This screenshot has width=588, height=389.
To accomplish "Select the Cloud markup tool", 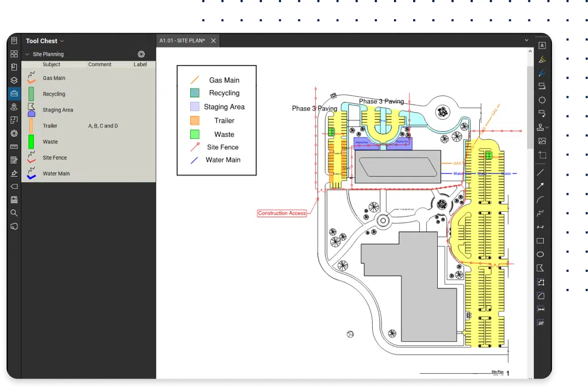I will click(x=542, y=100).
